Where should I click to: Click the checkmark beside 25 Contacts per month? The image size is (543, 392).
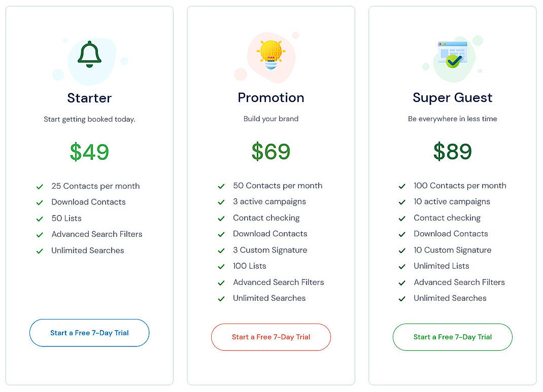pyautogui.click(x=40, y=186)
